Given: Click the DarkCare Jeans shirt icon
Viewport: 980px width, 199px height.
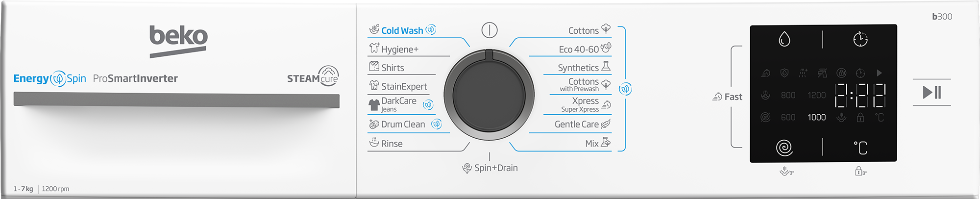Looking at the screenshot, I should [x=374, y=104].
